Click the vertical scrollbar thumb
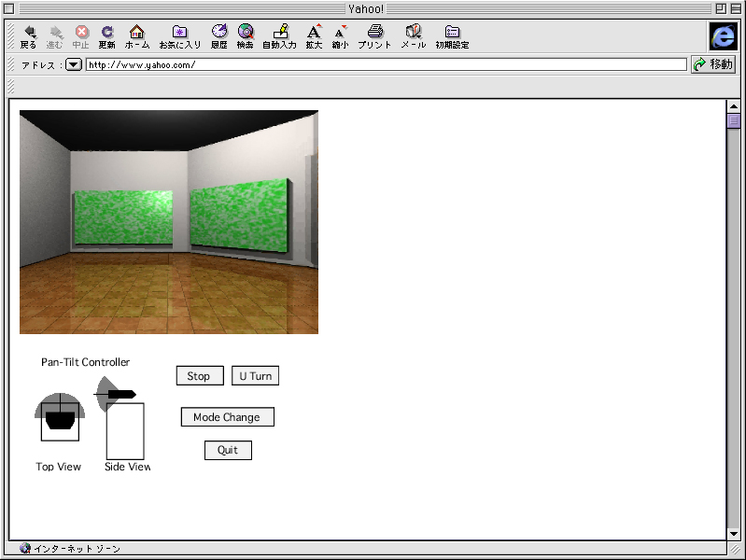746x560 pixels. [734, 120]
